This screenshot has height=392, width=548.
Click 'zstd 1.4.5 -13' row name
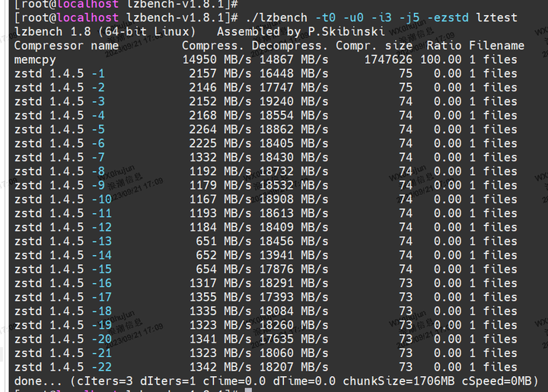(63, 241)
